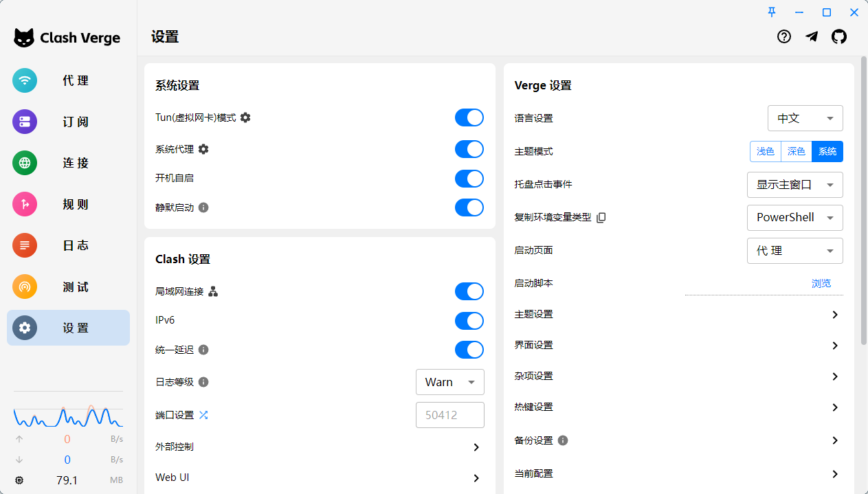Go to 订阅 page in sidebar

click(68, 122)
